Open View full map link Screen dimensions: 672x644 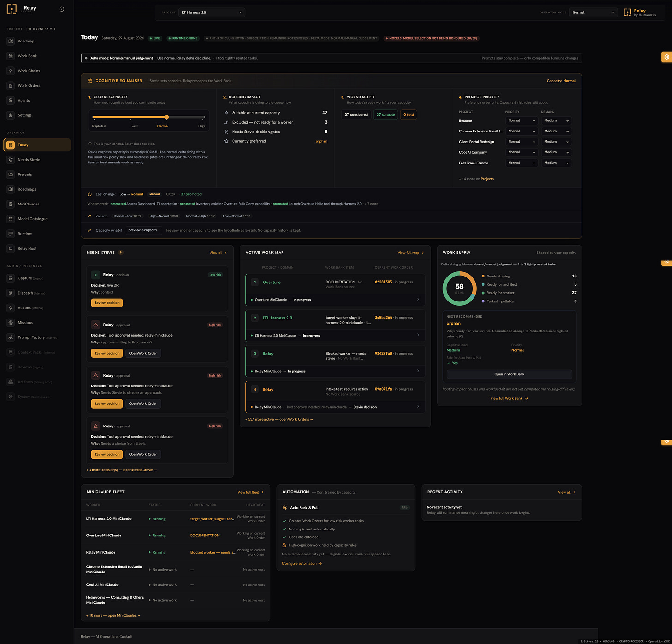(411, 253)
